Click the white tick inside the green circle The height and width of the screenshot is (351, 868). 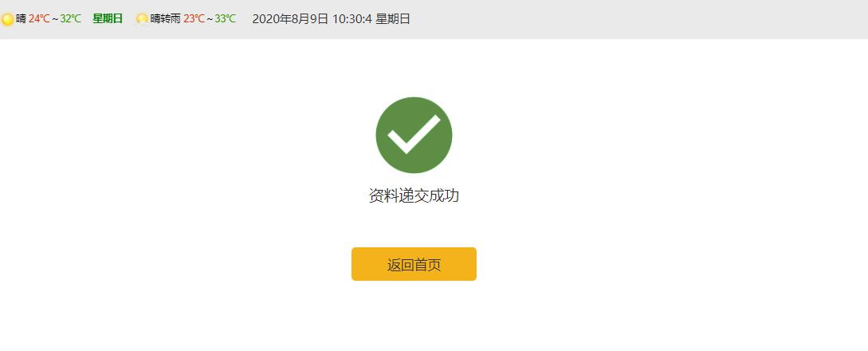(x=414, y=134)
